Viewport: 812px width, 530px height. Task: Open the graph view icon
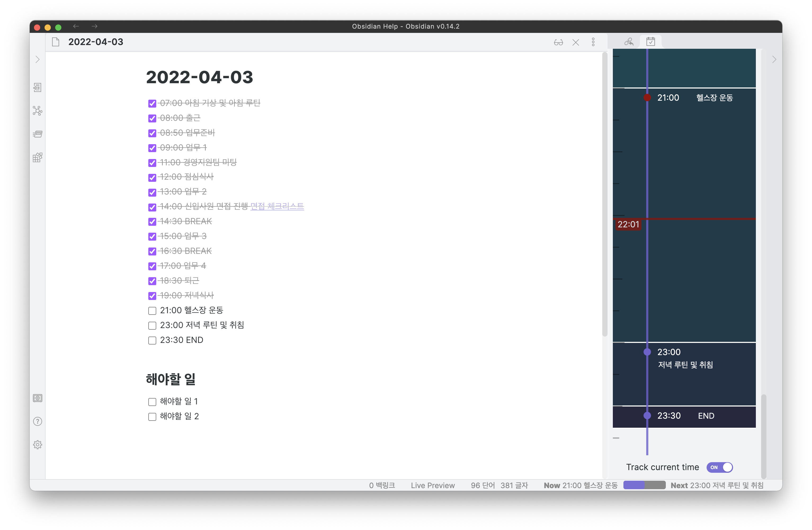38,111
